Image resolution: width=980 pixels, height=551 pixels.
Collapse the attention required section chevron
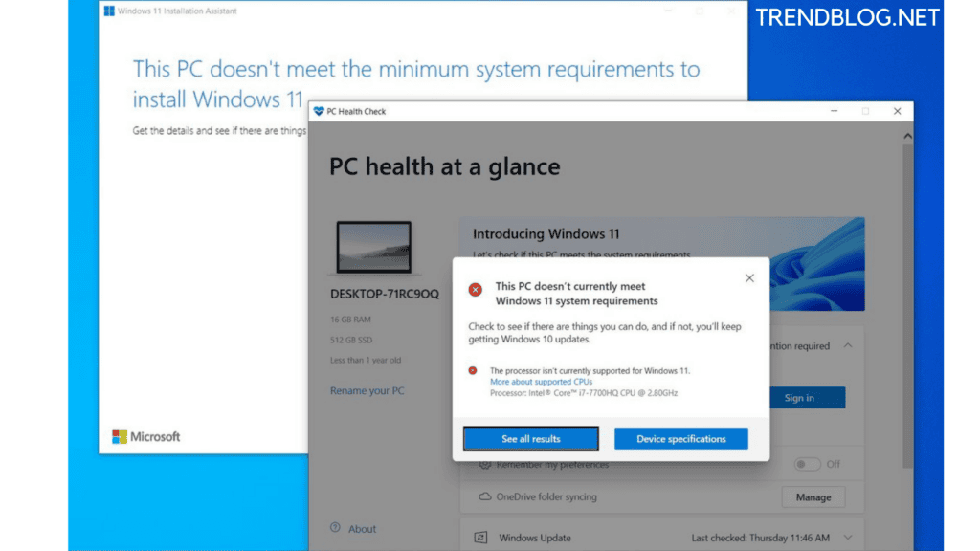(x=848, y=345)
